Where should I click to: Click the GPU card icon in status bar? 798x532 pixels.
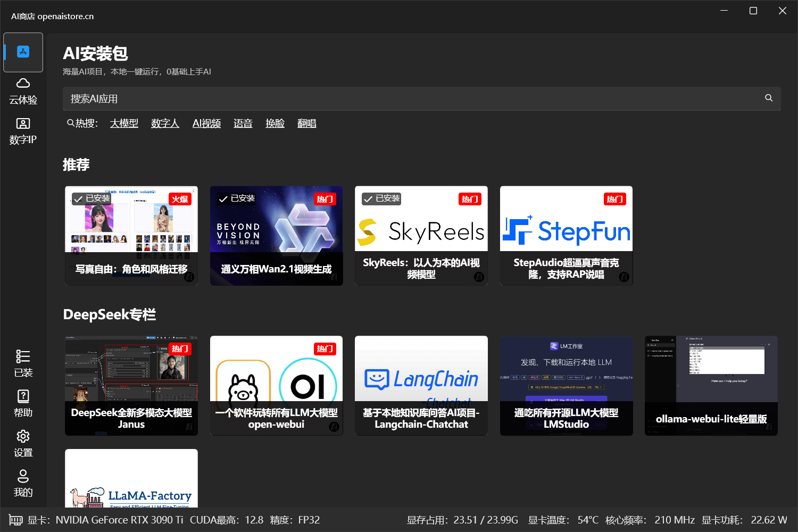tap(15, 520)
